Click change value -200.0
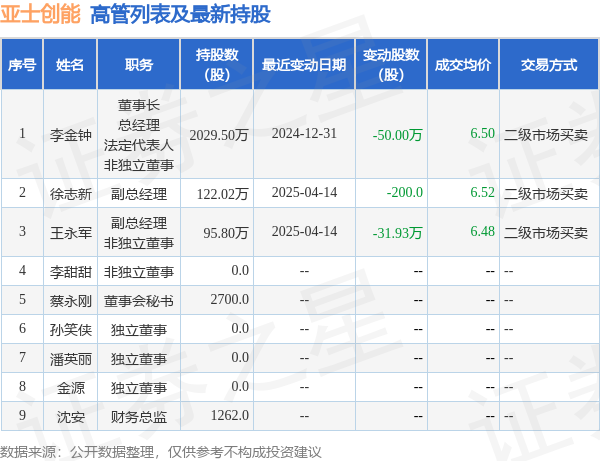600x461 pixels. pos(404,192)
